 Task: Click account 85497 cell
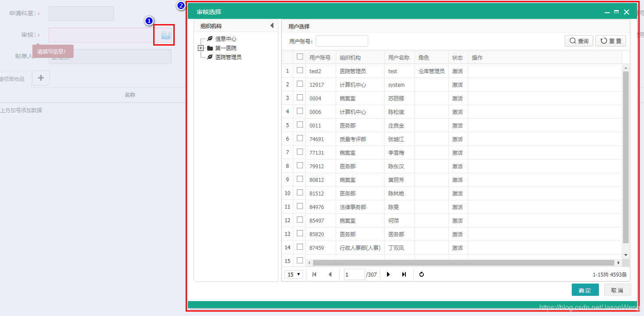pyautogui.click(x=317, y=220)
